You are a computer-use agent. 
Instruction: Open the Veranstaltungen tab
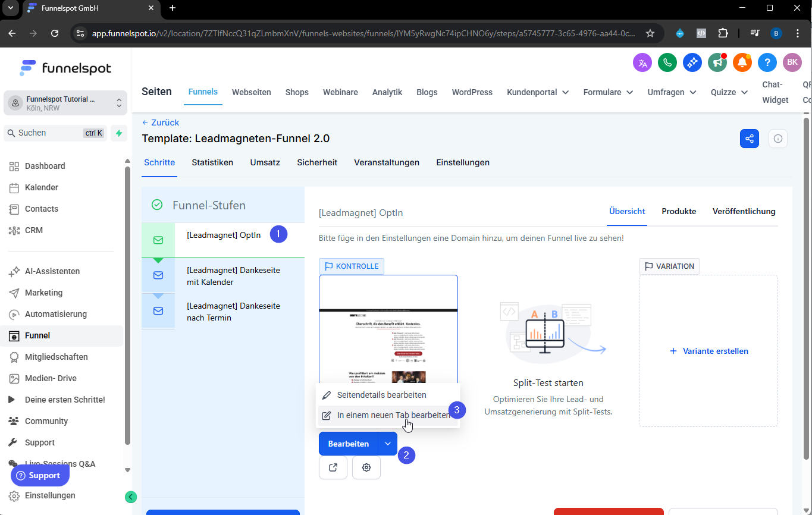(387, 162)
